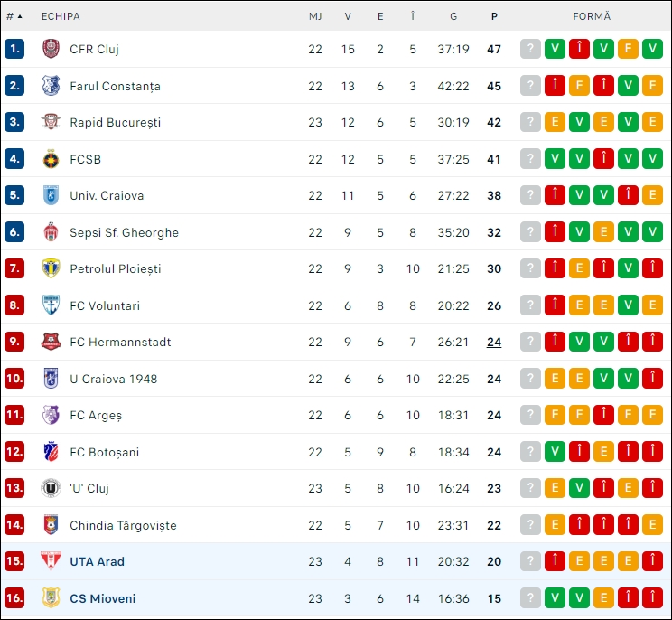The image size is (672, 620).
Task: Click the FC Botoșani blue-red crest
Action: 51,452
